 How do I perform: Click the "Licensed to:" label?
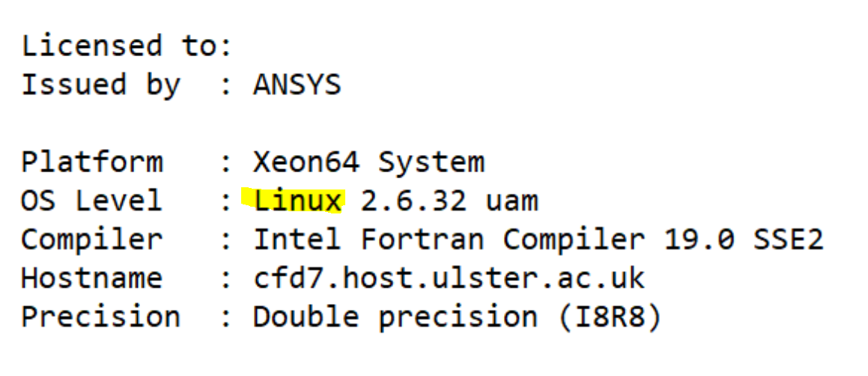[x=126, y=46]
